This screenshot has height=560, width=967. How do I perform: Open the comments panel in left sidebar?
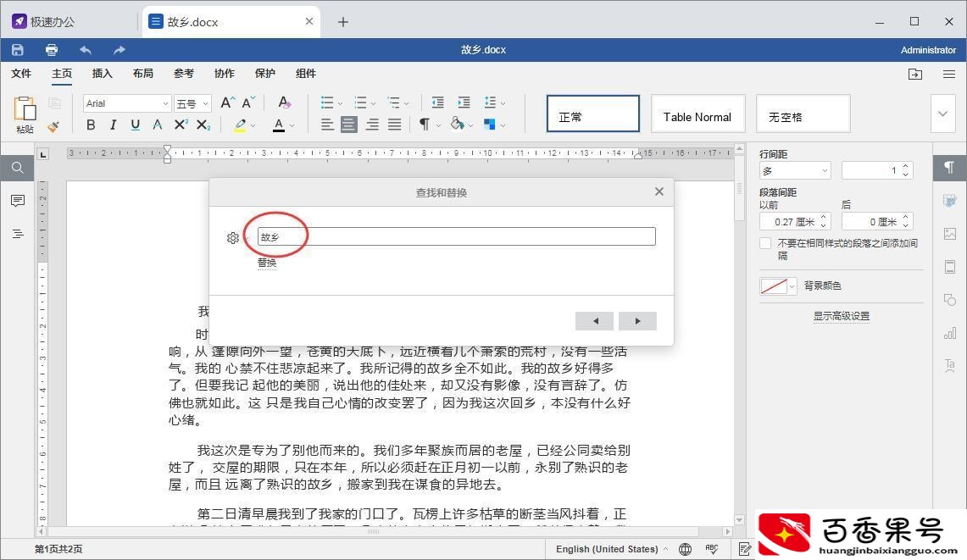pyautogui.click(x=17, y=201)
